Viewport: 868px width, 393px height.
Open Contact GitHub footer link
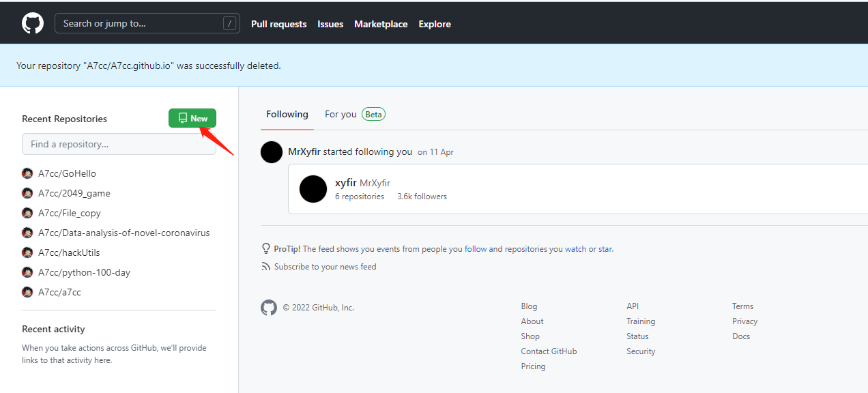(549, 351)
